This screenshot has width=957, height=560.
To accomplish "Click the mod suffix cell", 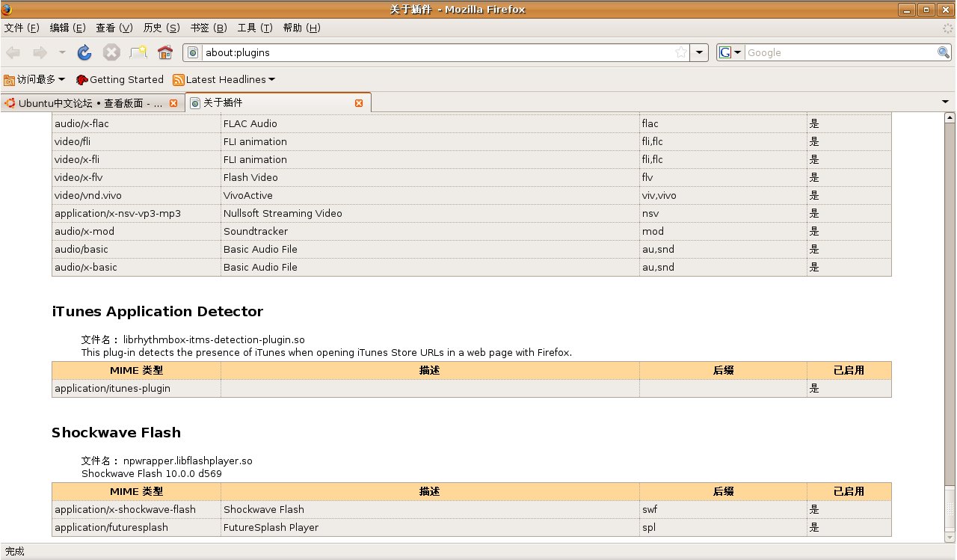I will pos(723,231).
